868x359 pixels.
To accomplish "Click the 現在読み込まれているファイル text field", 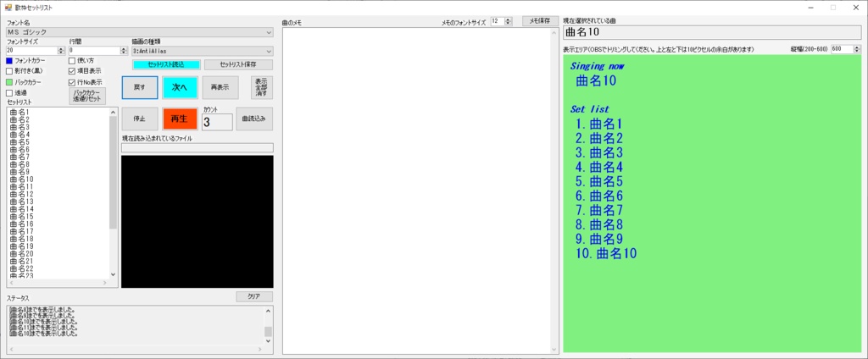I will click(198, 147).
